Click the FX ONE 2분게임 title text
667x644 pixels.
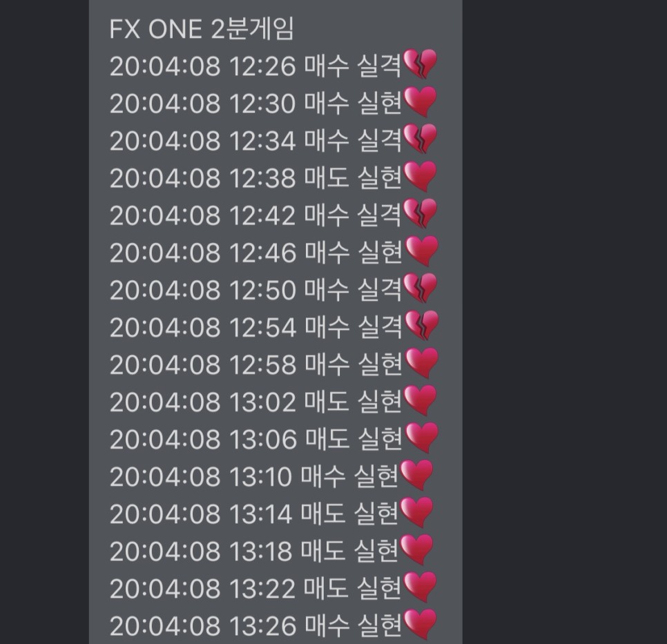(202, 29)
